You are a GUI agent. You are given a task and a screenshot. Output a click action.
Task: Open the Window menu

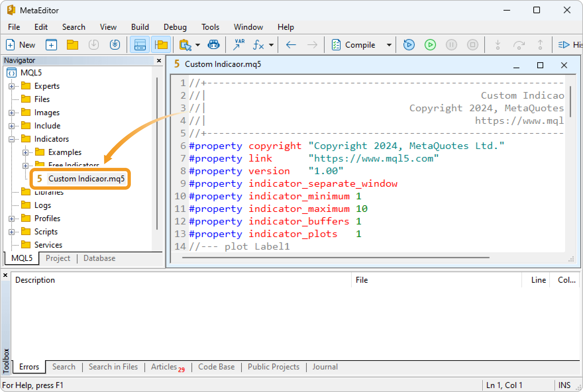coord(248,27)
